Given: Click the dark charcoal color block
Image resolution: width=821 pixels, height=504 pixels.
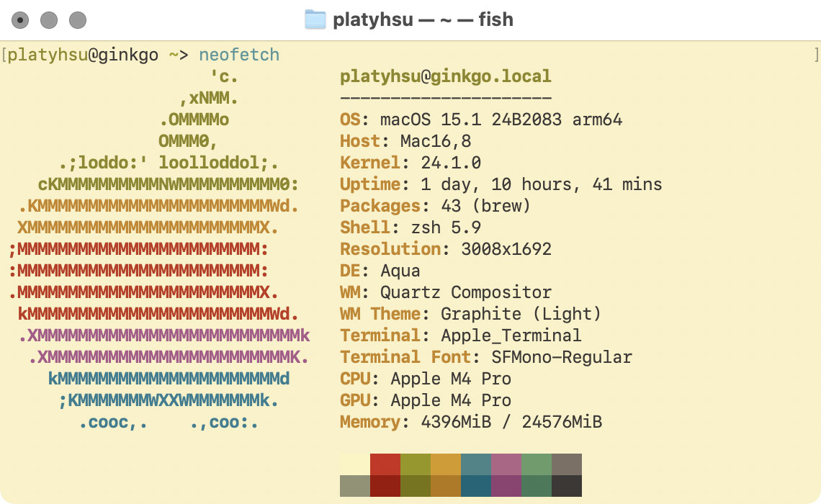Looking at the screenshot, I should tap(566, 486).
